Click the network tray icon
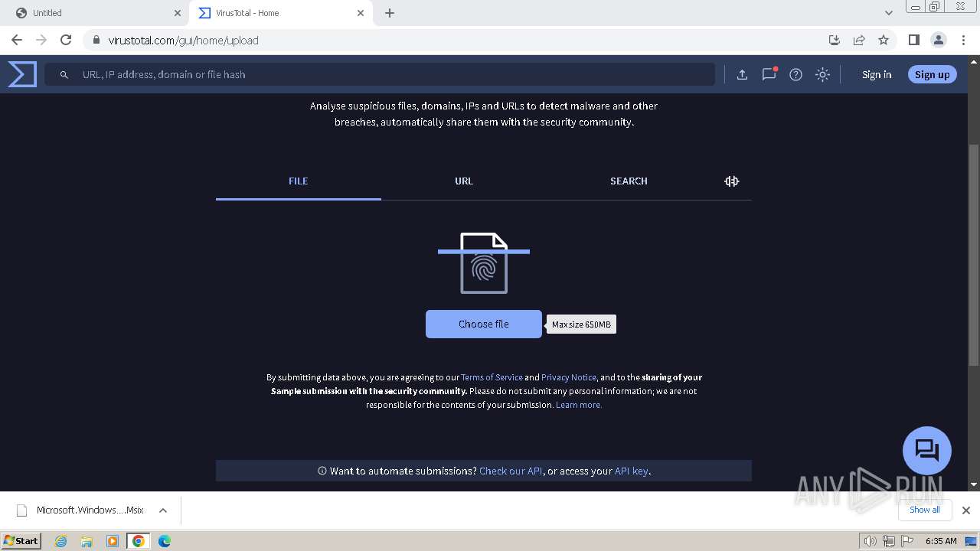The width and height of the screenshot is (980, 551). (888, 541)
